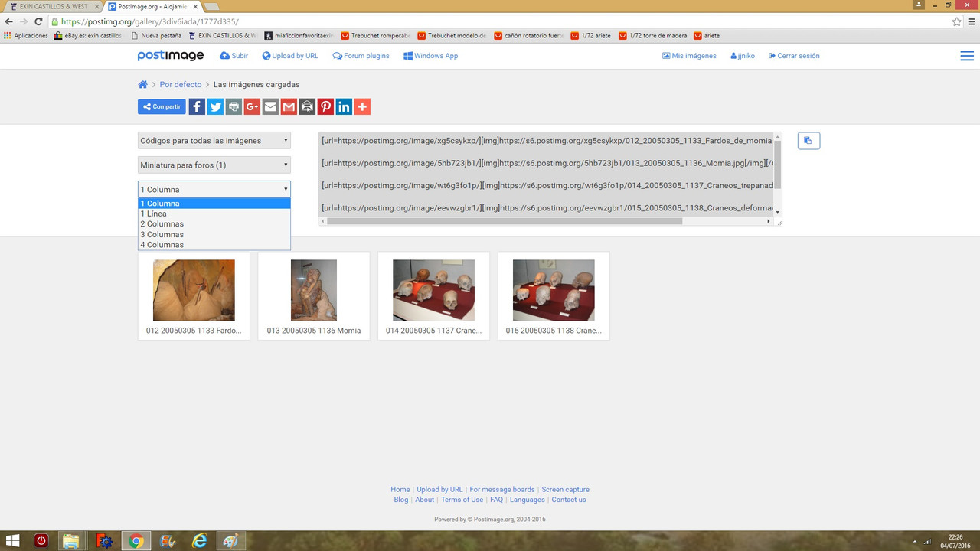
Task: Open the Windows Start button
Action: (13, 541)
